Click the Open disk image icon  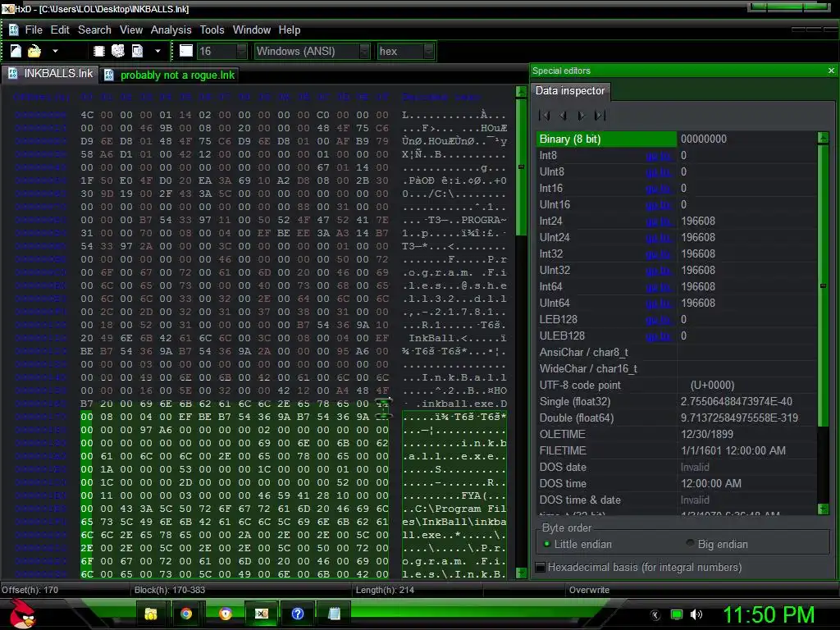pyautogui.click(x=138, y=51)
